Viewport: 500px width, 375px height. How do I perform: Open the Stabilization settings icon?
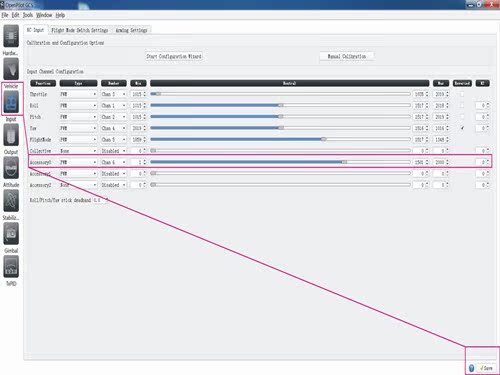11,201
